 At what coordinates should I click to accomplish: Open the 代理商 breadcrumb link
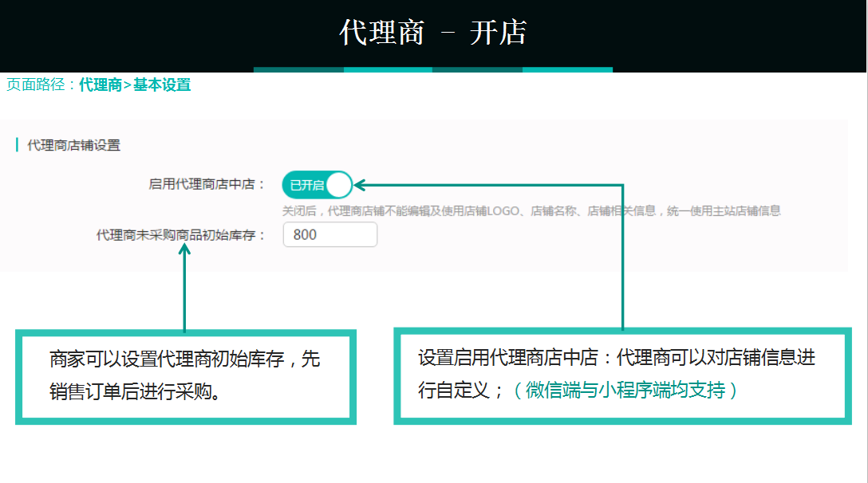100,85
